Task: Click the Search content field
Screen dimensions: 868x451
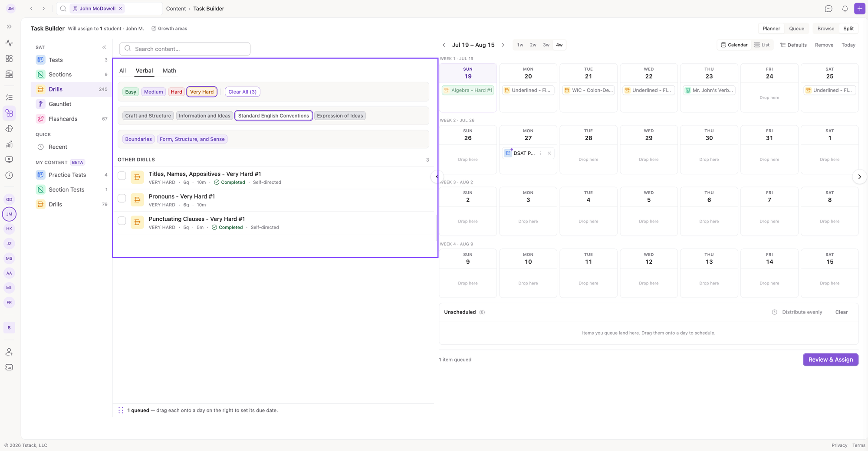Action: click(185, 49)
